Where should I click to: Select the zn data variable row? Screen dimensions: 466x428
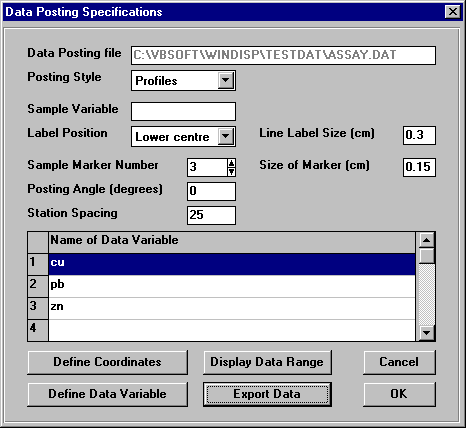pos(232,308)
